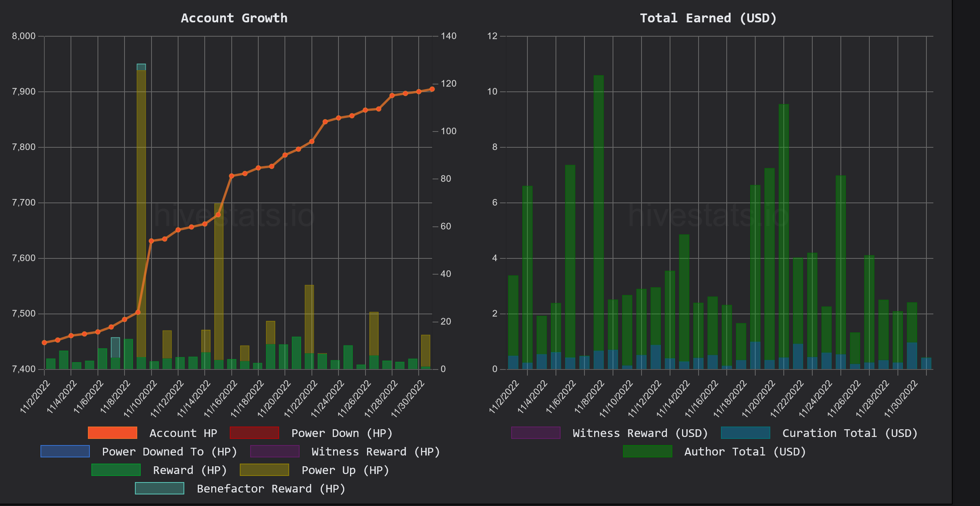The height and width of the screenshot is (506, 980).
Task: Toggle the Account HP legend swatch
Action: coord(112,433)
